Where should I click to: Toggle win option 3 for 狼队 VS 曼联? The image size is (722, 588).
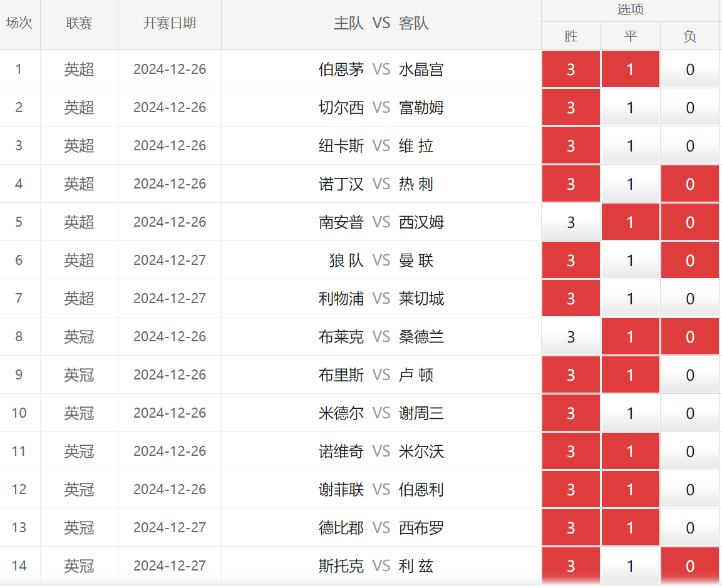tap(571, 260)
